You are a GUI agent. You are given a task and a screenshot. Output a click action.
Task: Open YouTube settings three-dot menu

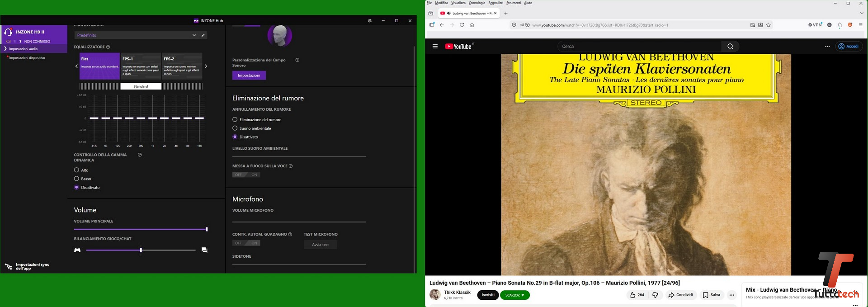coord(827,47)
